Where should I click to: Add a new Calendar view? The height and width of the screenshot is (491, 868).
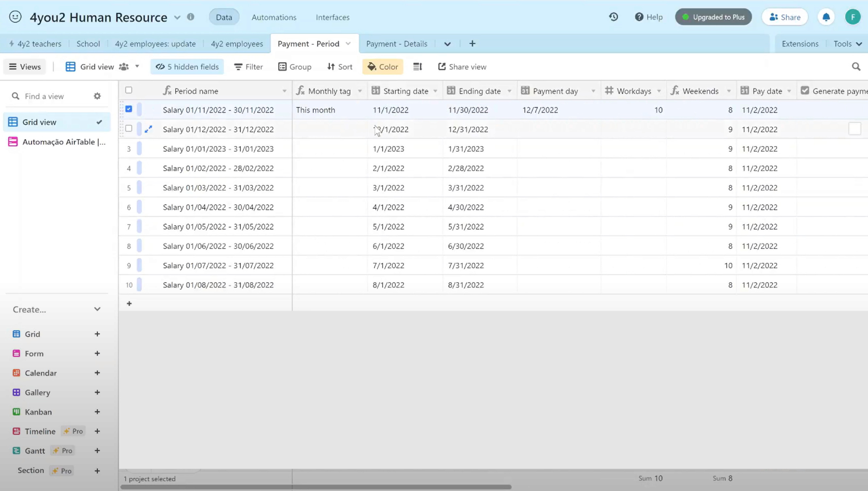click(x=97, y=373)
